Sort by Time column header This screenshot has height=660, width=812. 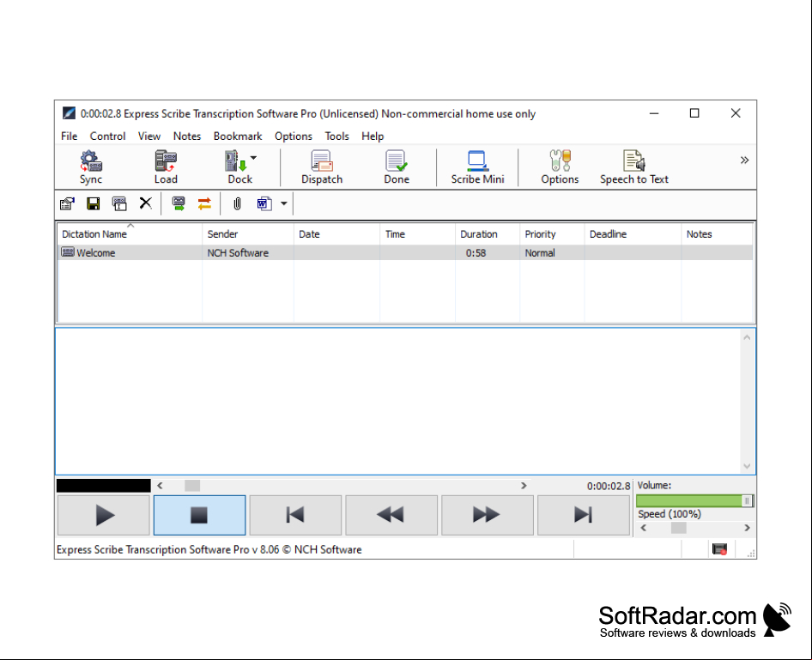[417, 234]
